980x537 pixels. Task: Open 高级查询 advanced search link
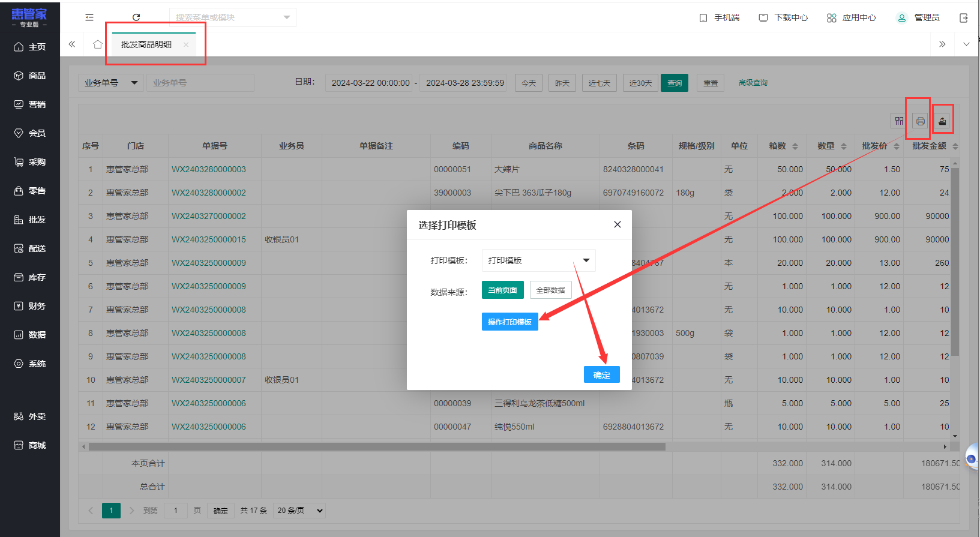coord(753,83)
